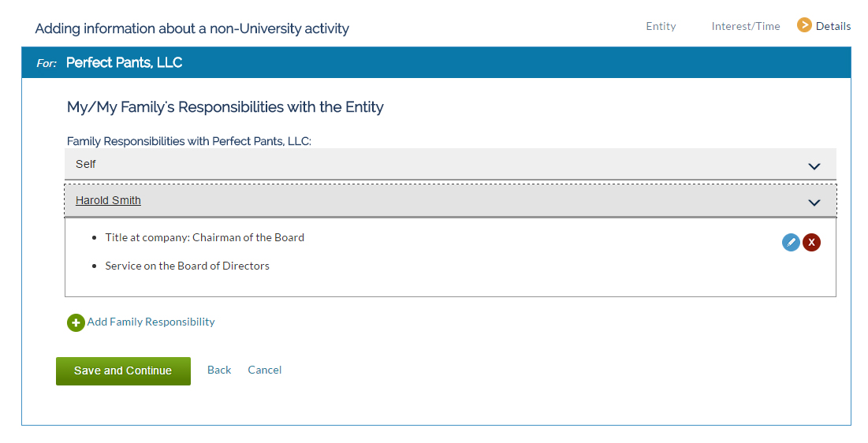Go to the Entity step
This screenshot has width=868, height=443.
(x=661, y=26)
